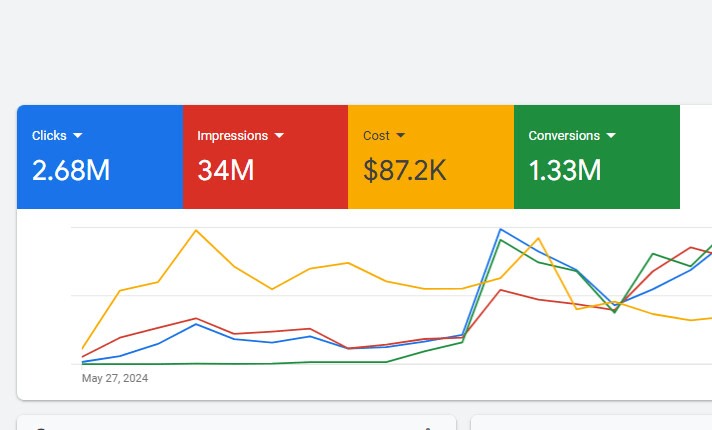712x430 pixels.
Task: Select the Conversions label on green card
Action: coord(563,135)
